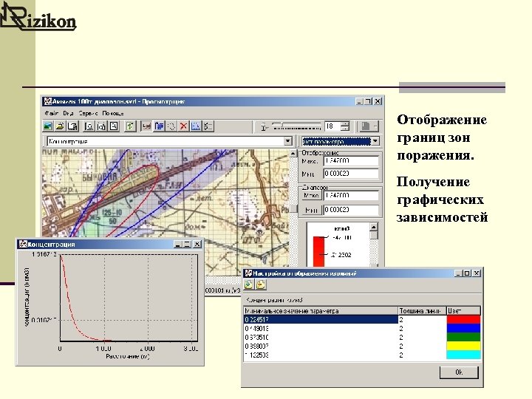Select the highlighted first isoline value row
The width and height of the screenshot is (532, 399).
point(321,319)
